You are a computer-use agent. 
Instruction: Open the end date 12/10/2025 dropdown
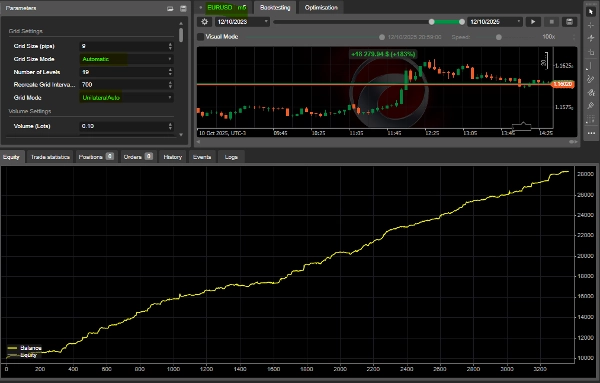click(x=495, y=22)
